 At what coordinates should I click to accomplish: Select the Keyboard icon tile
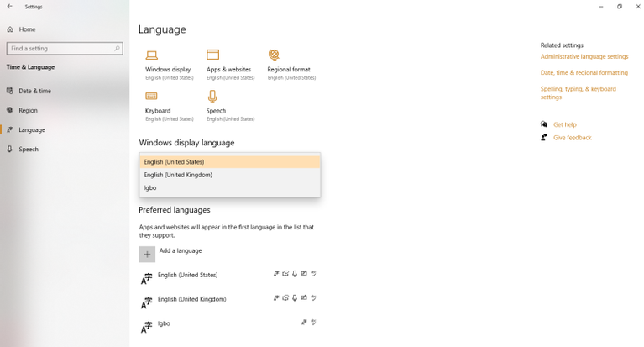click(151, 97)
